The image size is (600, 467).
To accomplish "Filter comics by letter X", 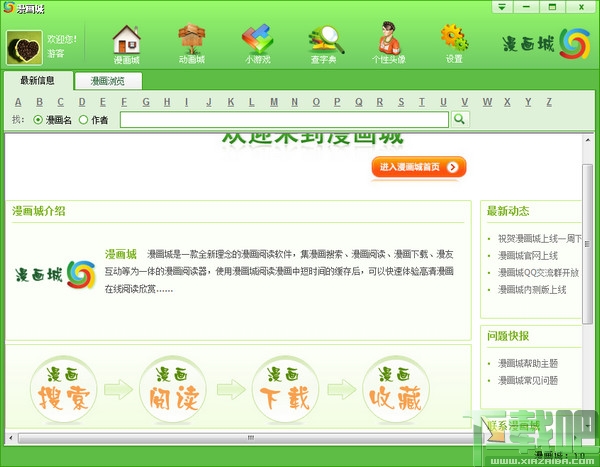I will click(507, 102).
